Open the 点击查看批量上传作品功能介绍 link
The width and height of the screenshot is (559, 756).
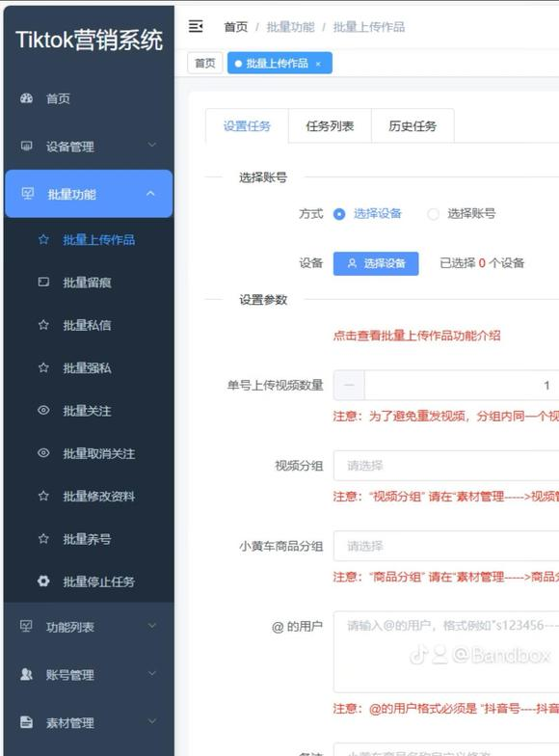click(x=416, y=336)
